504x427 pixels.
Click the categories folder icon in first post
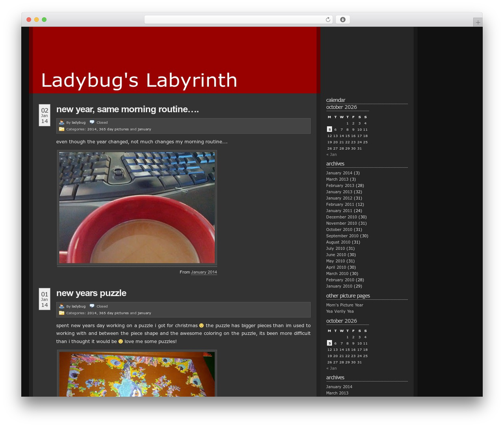click(x=61, y=129)
